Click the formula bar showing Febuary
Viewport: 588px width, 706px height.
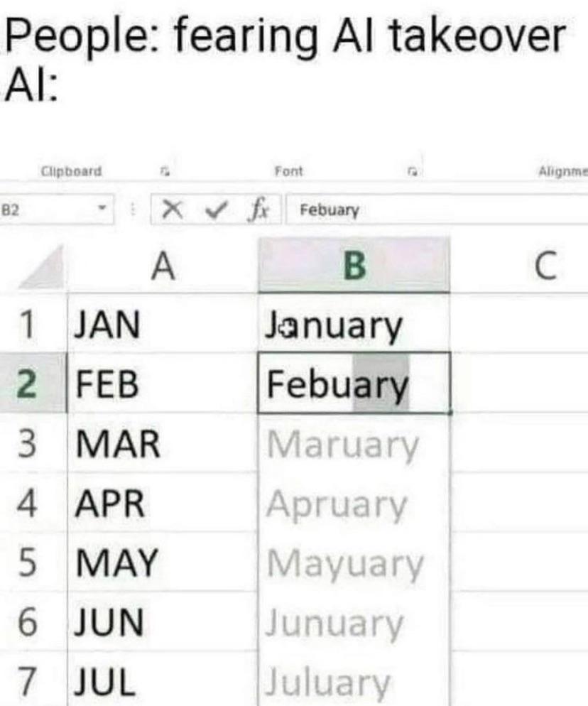click(355, 207)
